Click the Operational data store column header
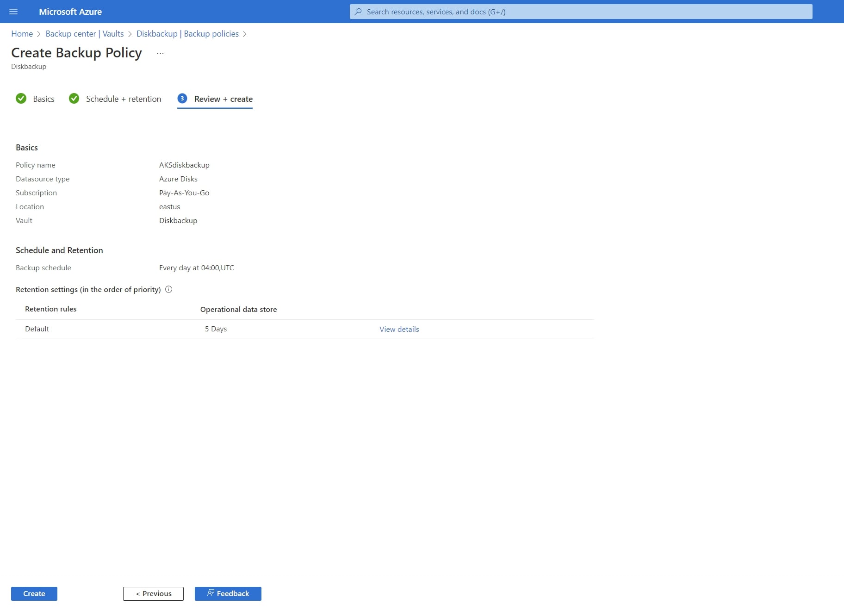Image resolution: width=844 pixels, height=616 pixels. click(x=238, y=309)
